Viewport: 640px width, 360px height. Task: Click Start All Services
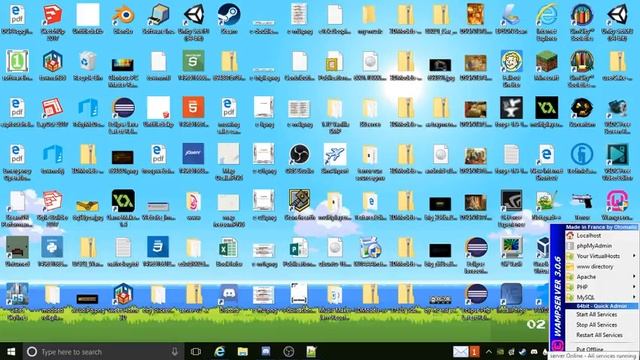point(596,314)
